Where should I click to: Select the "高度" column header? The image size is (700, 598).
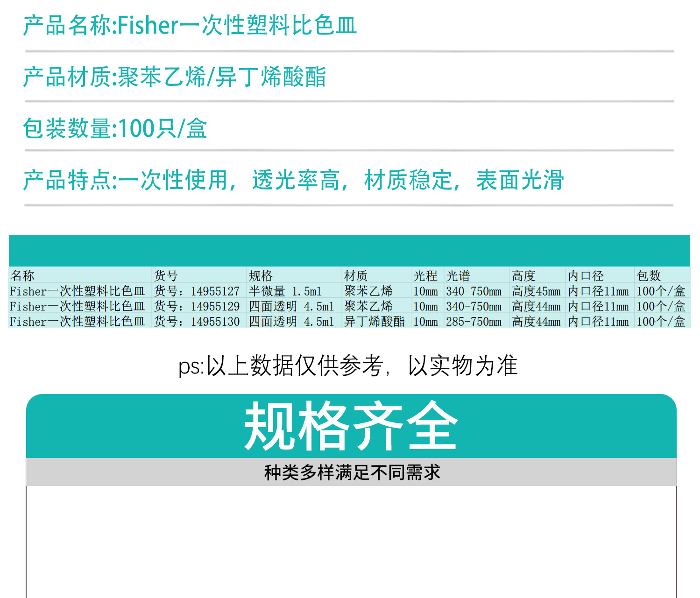[523, 275]
